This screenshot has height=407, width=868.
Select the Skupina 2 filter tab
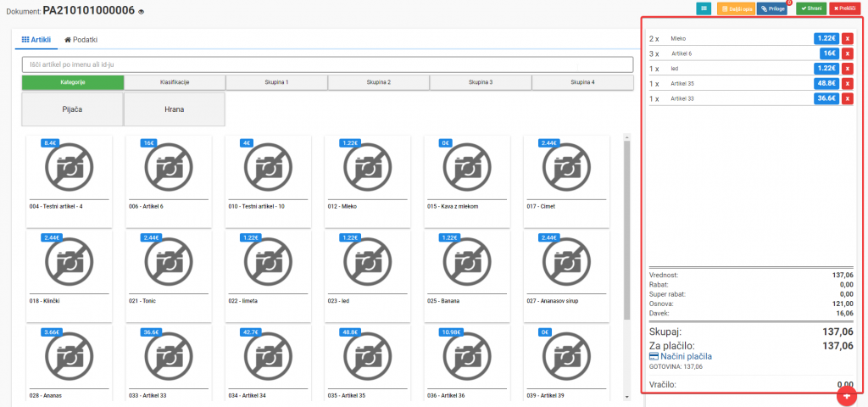tap(379, 82)
